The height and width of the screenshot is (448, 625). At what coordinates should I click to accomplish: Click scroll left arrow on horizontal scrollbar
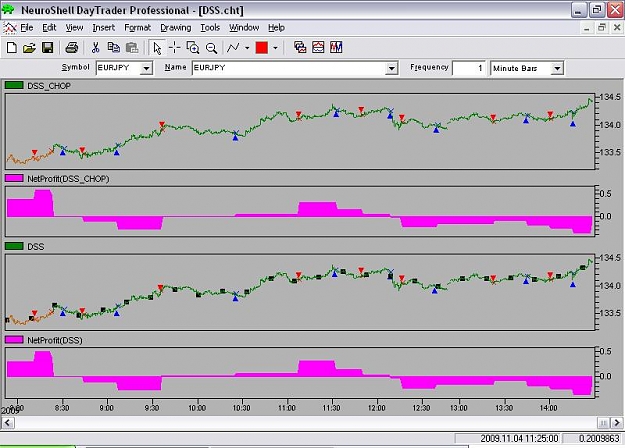click(x=8, y=422)
